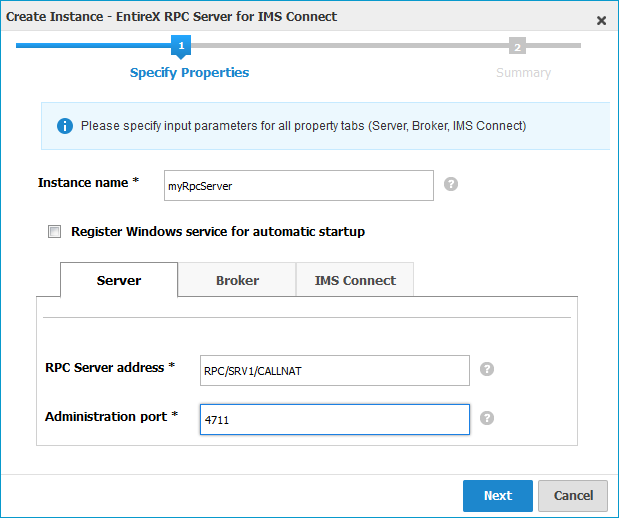
Task: Switch to the Broker tab
Action: pyautogui.click(x=237, y=280)
